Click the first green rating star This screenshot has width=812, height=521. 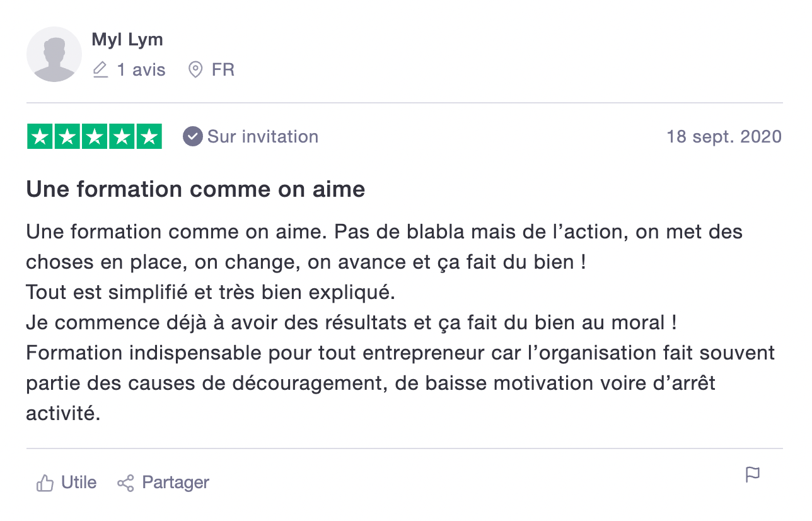click(x=40, y=137)
